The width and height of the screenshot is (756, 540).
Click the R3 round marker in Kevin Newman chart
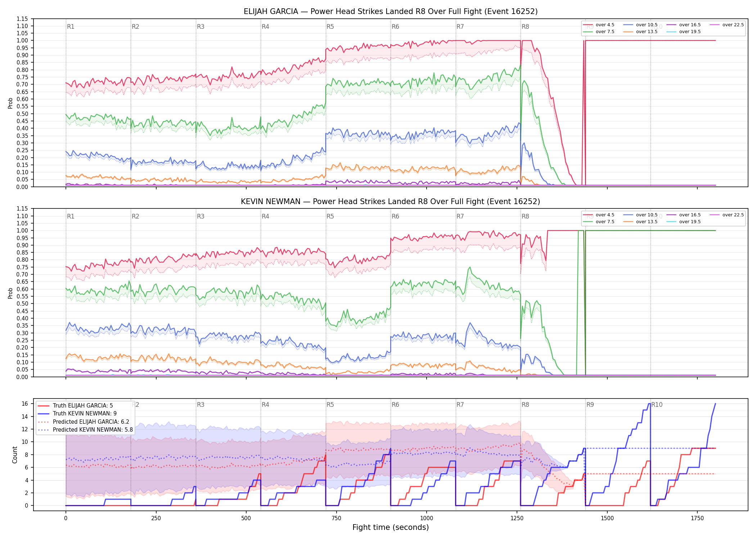[x=201, y=216]
